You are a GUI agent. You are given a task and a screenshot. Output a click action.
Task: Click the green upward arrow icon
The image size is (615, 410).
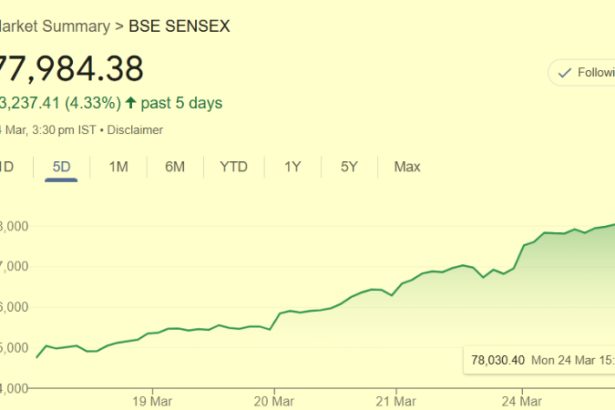click(x=131, y=103)
